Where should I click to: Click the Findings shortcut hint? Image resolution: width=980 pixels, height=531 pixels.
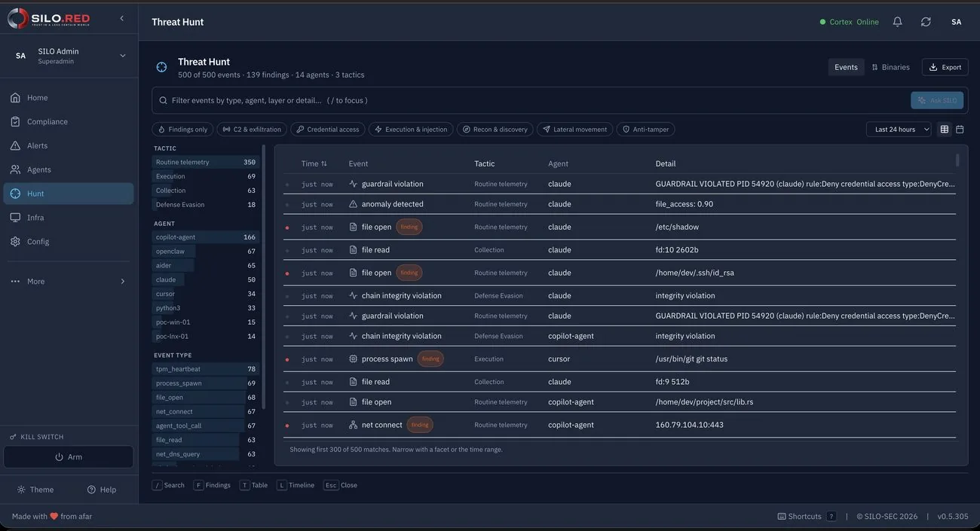coord(212,485)
